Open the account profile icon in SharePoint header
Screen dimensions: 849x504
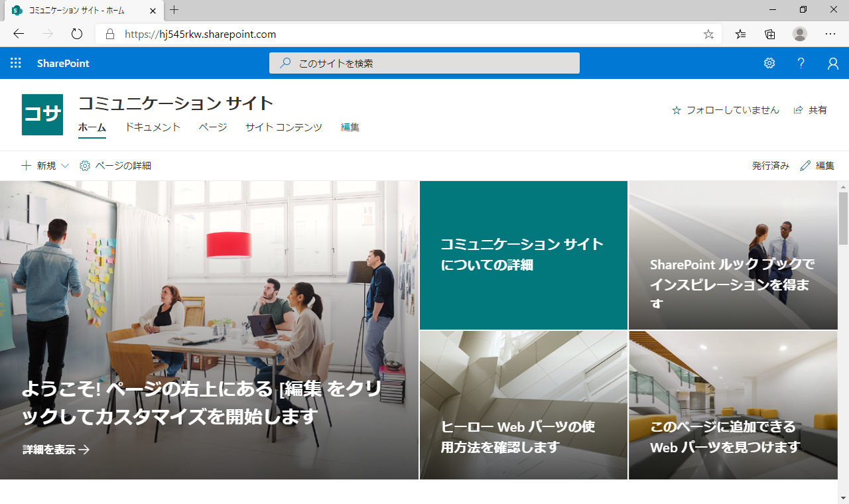pyautogui.click(x=833, y=63)
